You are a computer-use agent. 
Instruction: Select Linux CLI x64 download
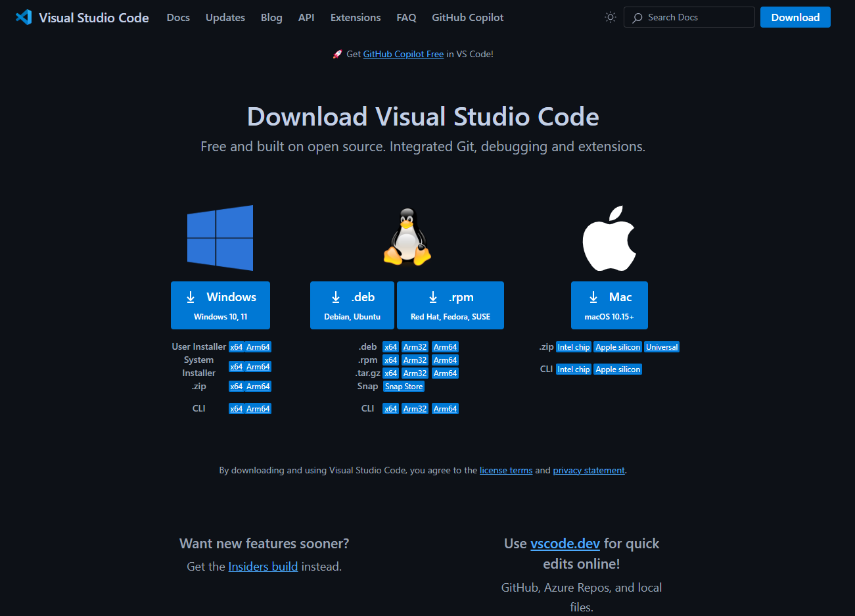(391, 409)
